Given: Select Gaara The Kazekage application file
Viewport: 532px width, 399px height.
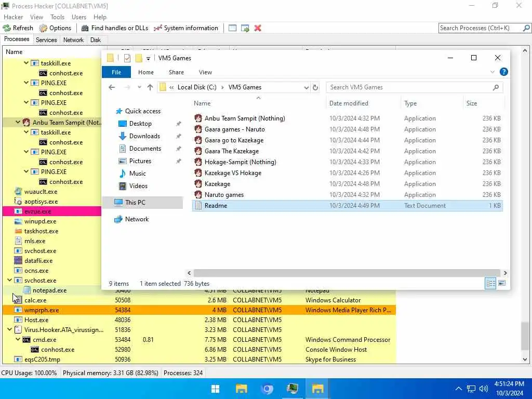Looking at the screenshot, I should [x=231, y=151].
